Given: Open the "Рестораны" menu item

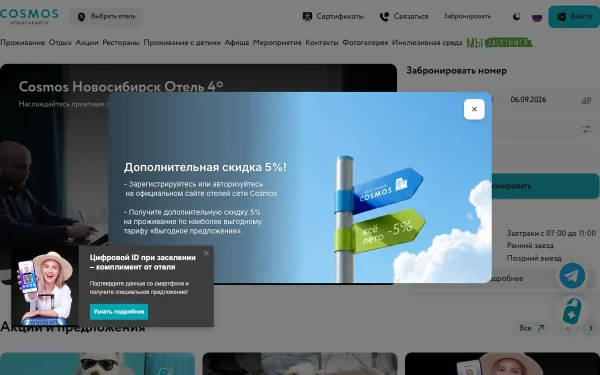Looking at the screenshot, I should pyautogui.click(x=121, y=42).
